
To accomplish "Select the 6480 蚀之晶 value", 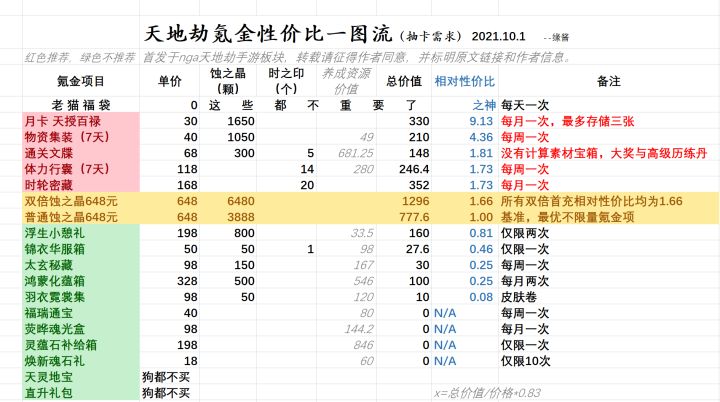I will click(241, 201).
